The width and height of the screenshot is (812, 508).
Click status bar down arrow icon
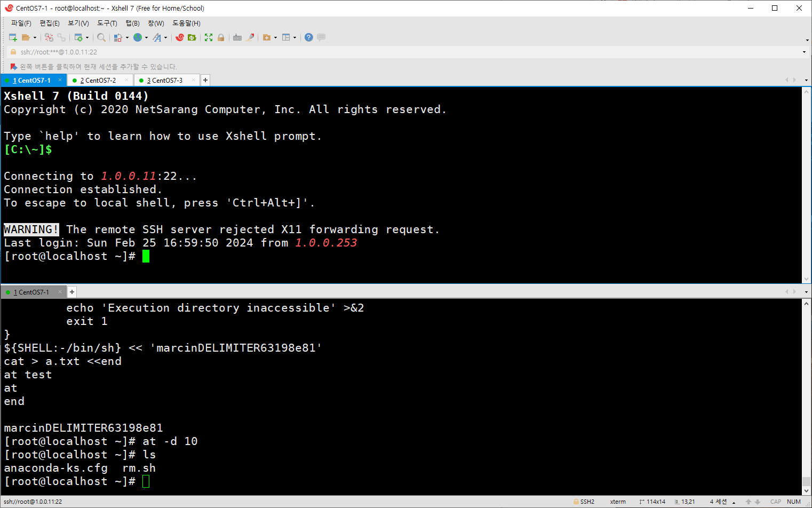click(758, 502)
